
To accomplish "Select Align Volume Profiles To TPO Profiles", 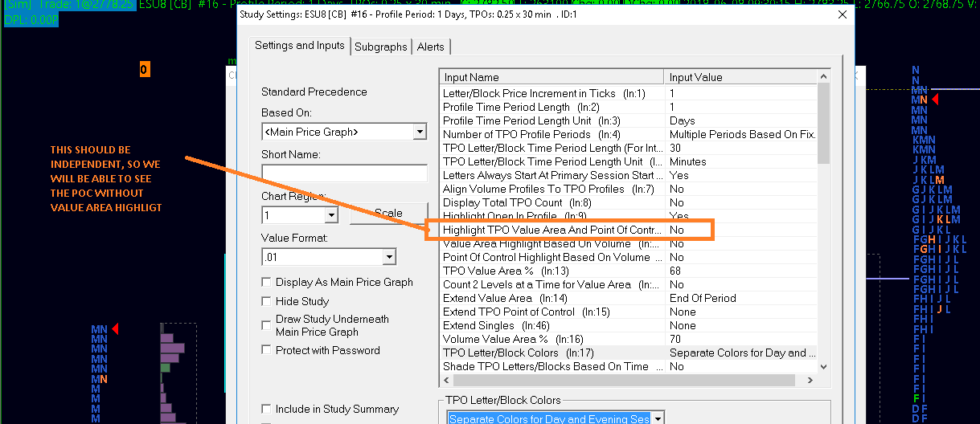I will (x=629, y=189).
